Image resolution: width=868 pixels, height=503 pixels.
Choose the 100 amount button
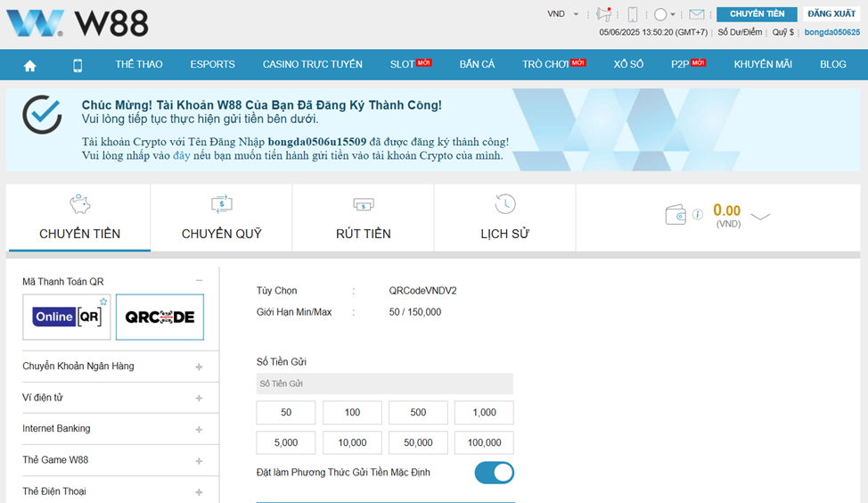coord(352,413)
